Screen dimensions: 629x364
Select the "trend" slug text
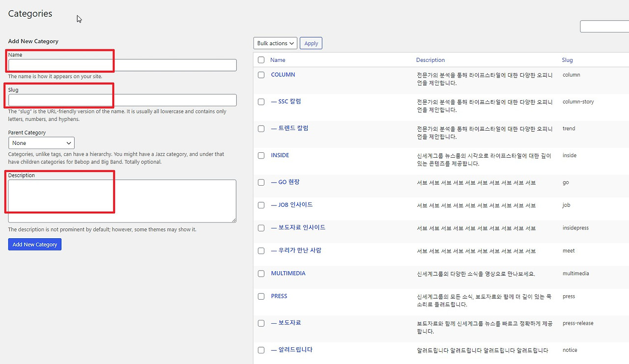click(x=569, y=129)
